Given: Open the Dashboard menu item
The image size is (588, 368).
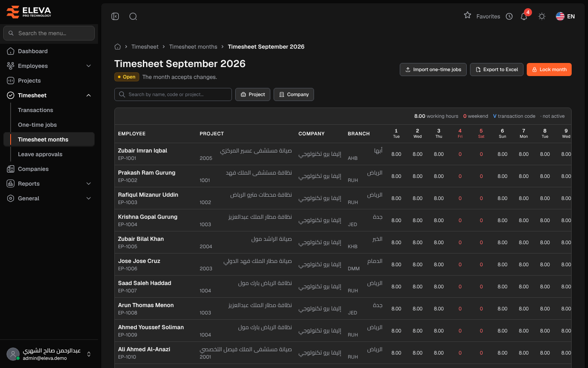Looking at the screenshot, I should [x=49, y=51].
